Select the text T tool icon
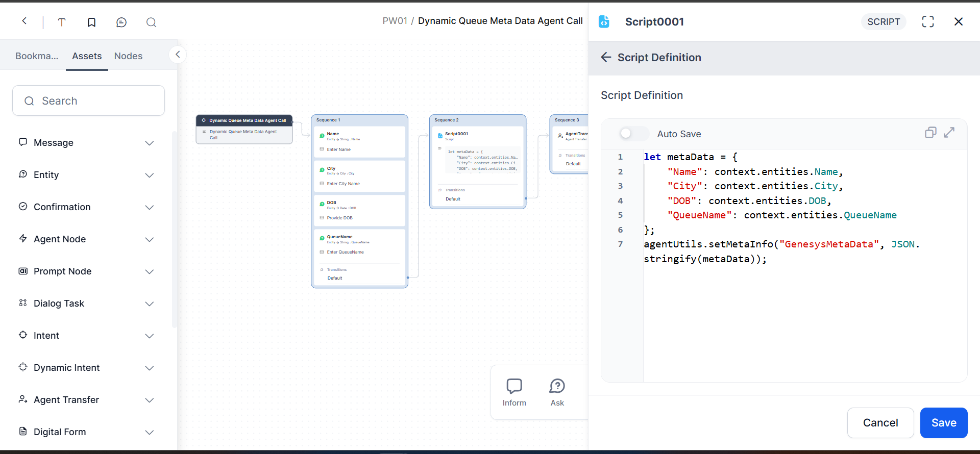 (62, 22)
